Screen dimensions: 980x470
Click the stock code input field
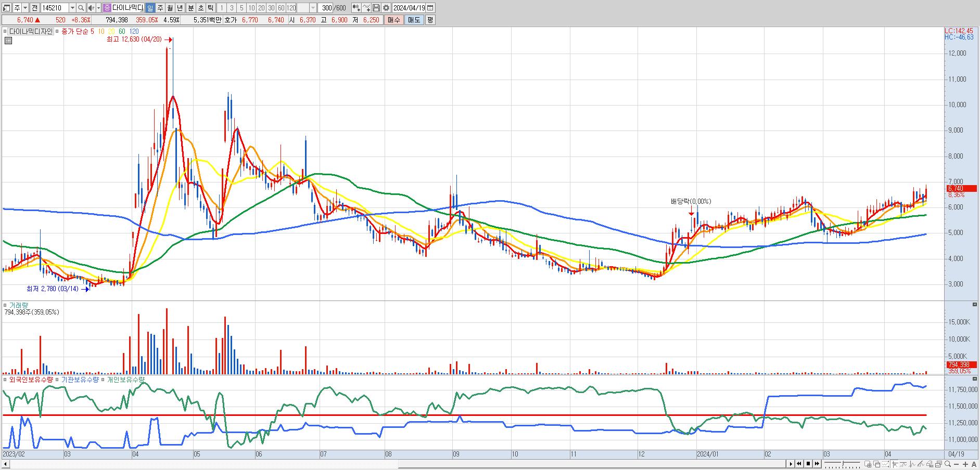pos(54,8)
